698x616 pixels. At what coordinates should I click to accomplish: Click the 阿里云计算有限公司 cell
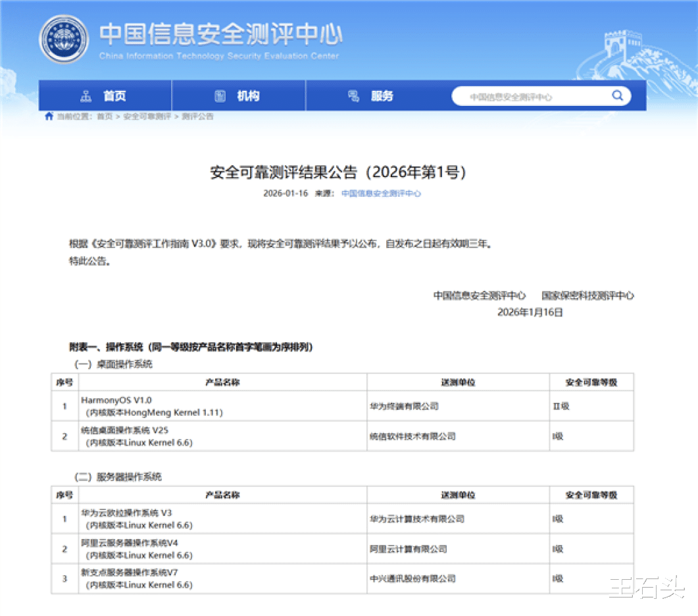(458, 549)
